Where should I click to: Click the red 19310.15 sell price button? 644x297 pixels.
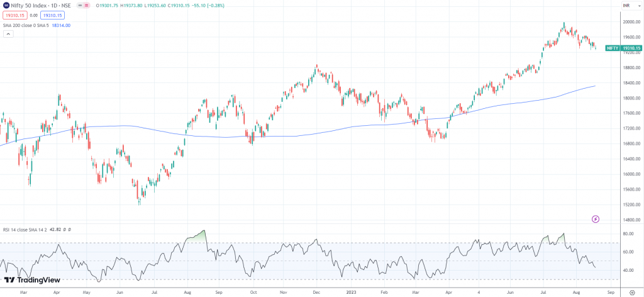point(15,15)
